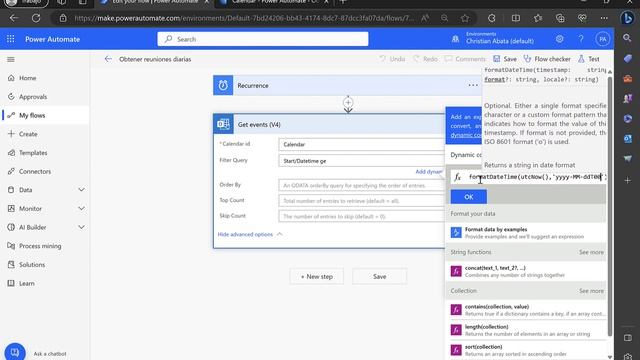
Task: Click the Top Count field
Action: coord(362,201)
